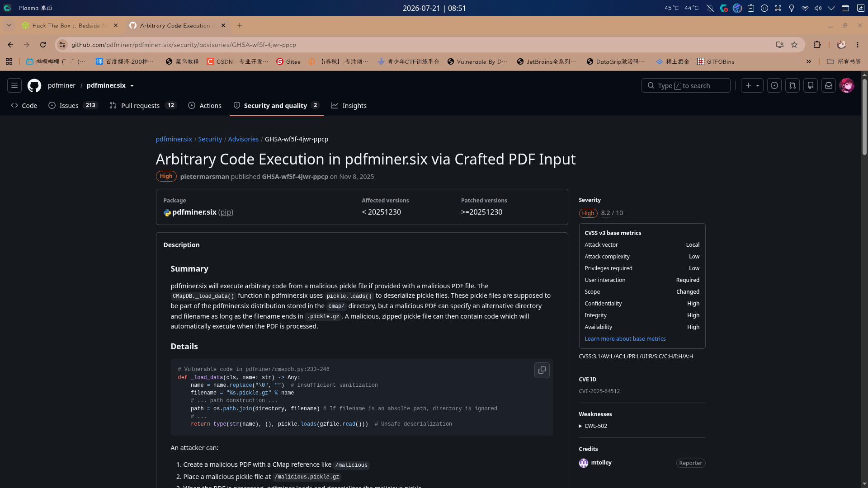Open browser extensions puzzle icon
868x488 pixels.
817,45
